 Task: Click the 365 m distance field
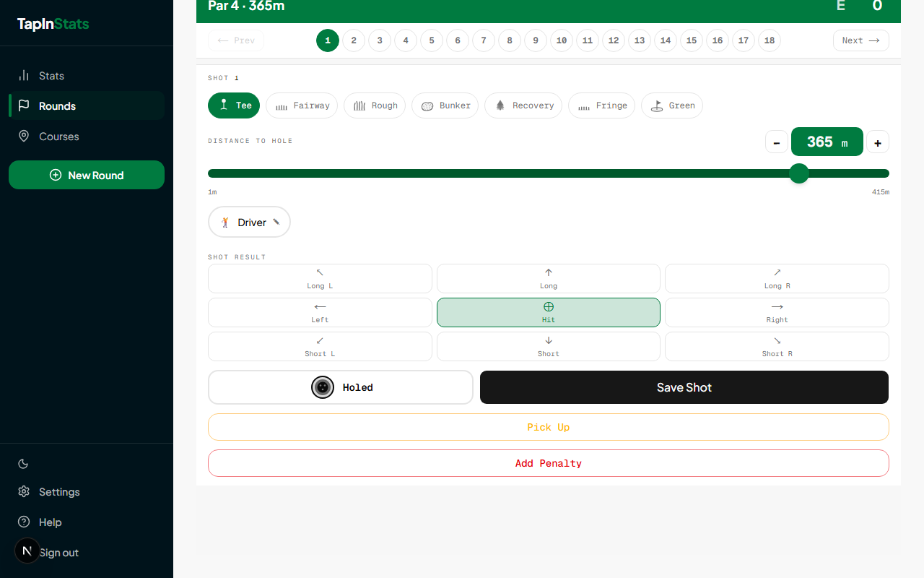click(x=827, y=142)
